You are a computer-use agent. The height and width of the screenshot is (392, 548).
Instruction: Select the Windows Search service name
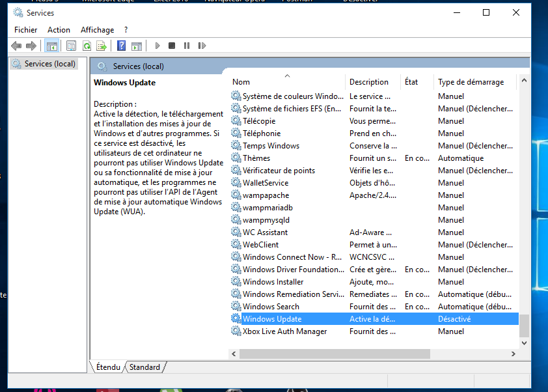[271, 306]
